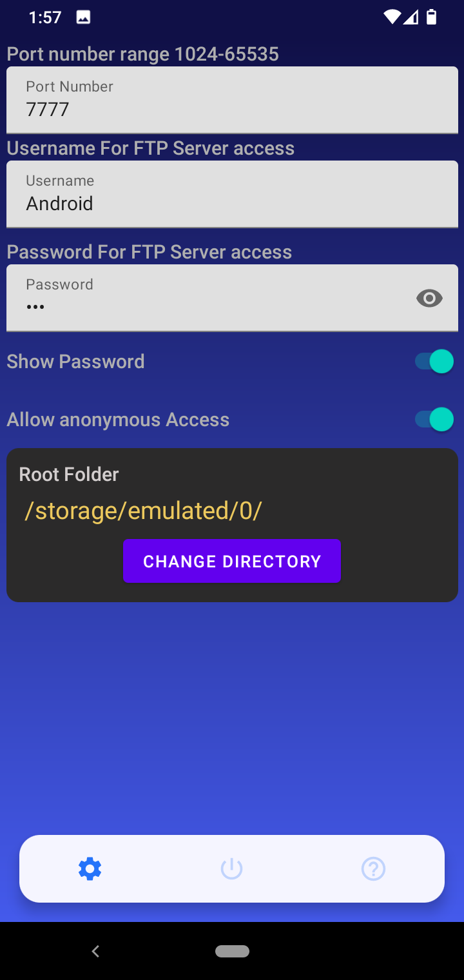The width and height of the screenshot is (464, 980).
Task: Tap the home pill navigation button
Action: tap(232, 951)
